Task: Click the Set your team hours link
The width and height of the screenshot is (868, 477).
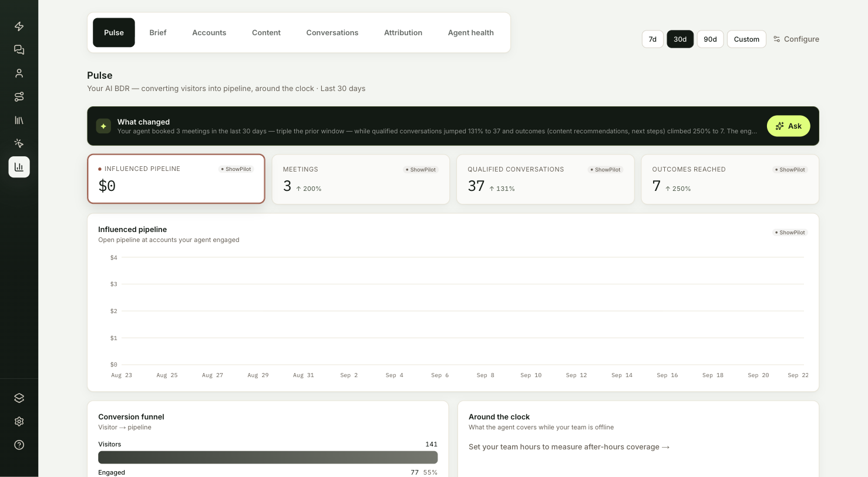Action: [569, 447]
